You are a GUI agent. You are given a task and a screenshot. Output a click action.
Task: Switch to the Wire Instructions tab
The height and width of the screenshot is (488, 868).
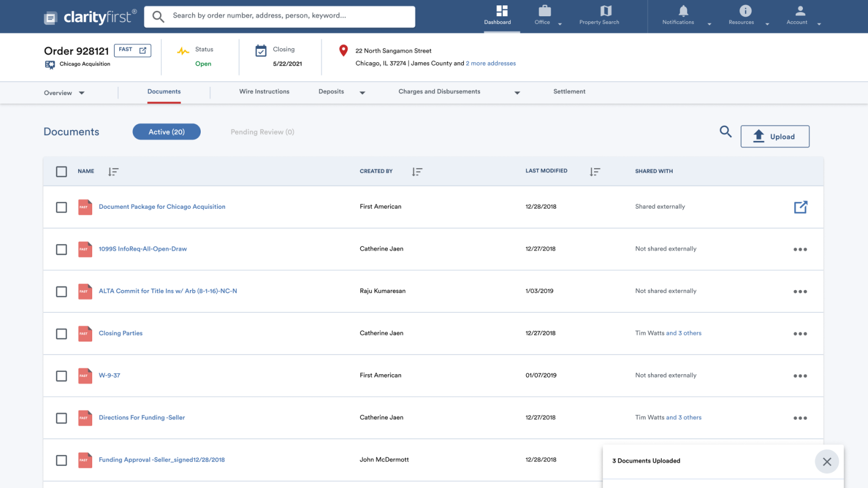click(264, 92)
